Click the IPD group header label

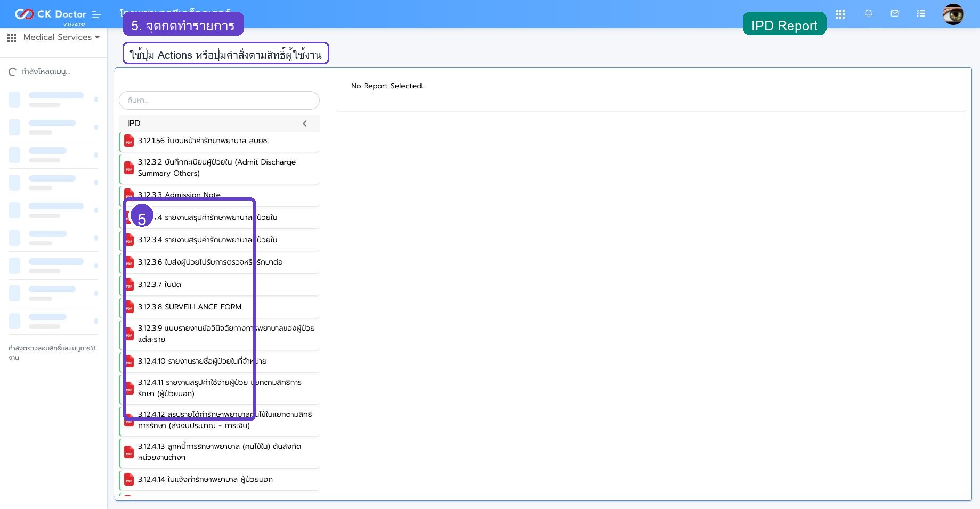134,124
